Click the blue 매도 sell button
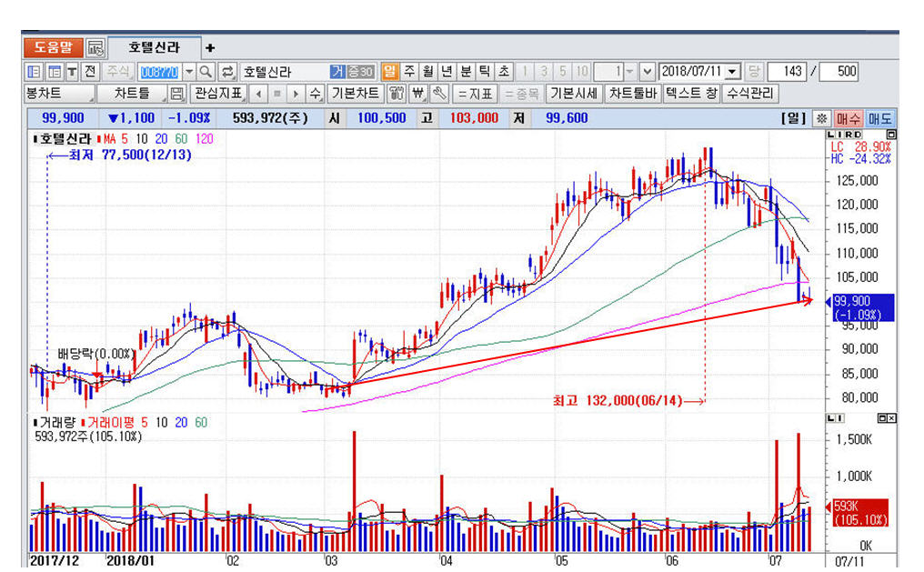Viewport: 924px width, 572px height. click(x=879, y=118)
